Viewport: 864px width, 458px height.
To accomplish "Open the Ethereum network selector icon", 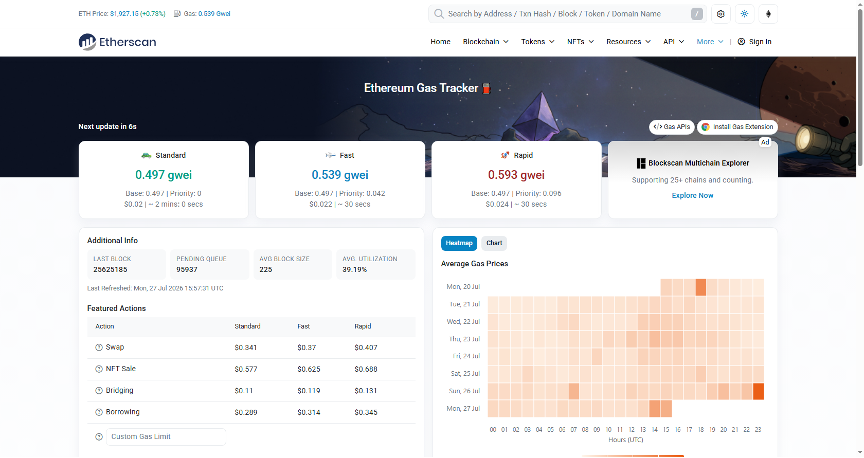I will coord(768,14).
